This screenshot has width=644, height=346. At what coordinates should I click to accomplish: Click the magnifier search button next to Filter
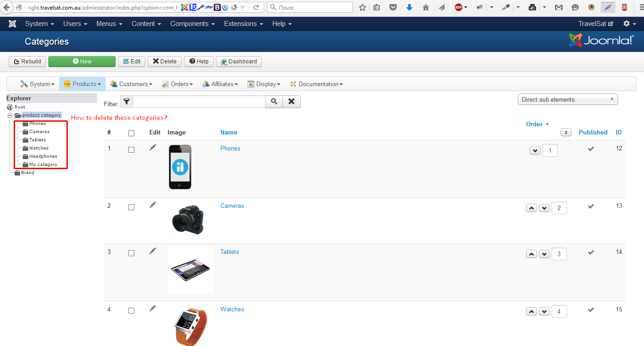pyautogui.click(x=274, y=102)
